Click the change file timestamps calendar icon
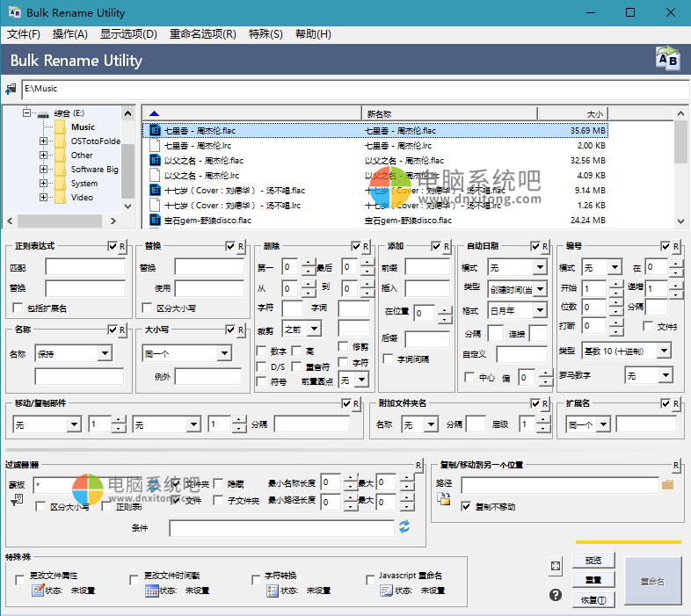This screenshot has width=691, height=616. 151,591
